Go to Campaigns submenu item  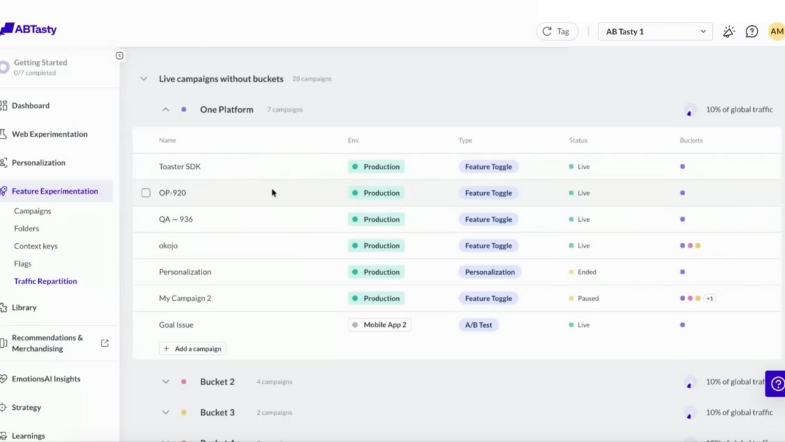33,211
